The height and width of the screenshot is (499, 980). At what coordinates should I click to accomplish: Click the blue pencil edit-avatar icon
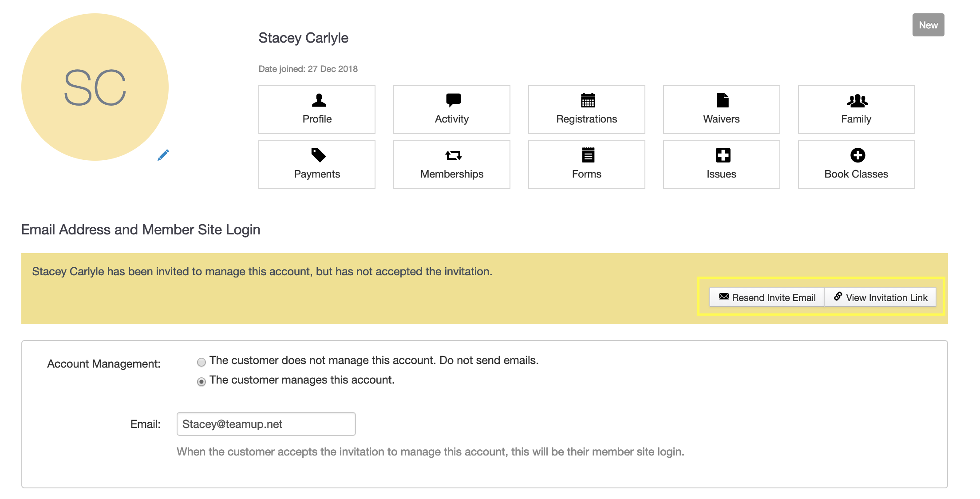(163, 155)
